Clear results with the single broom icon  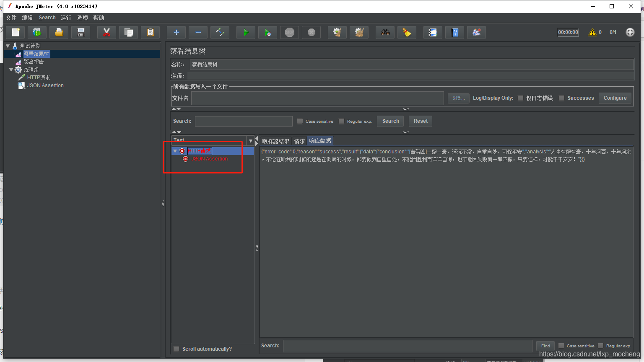click(337, 32)
